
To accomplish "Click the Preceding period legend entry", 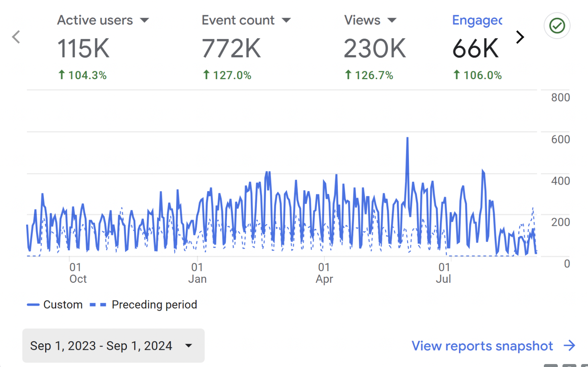I will pos(143,304).
